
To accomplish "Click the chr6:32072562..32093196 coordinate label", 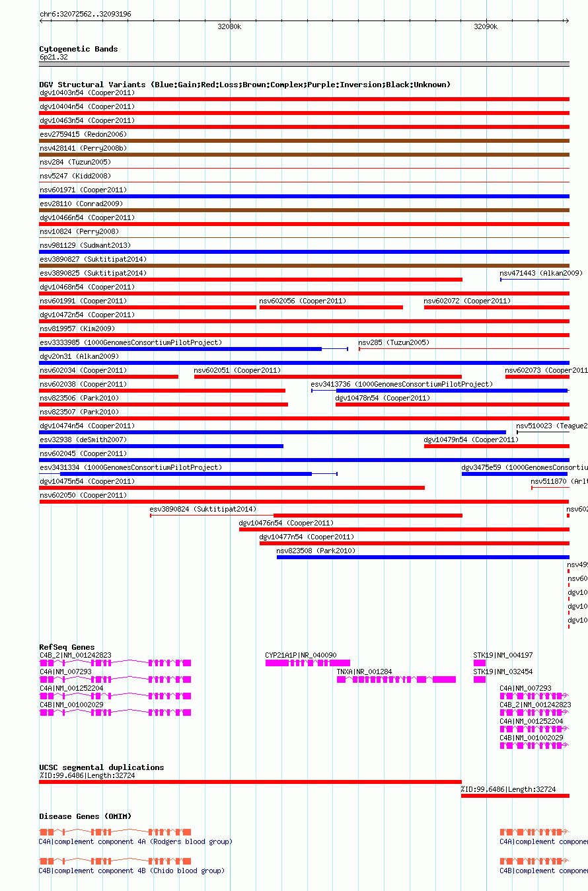I will point(85,14).
